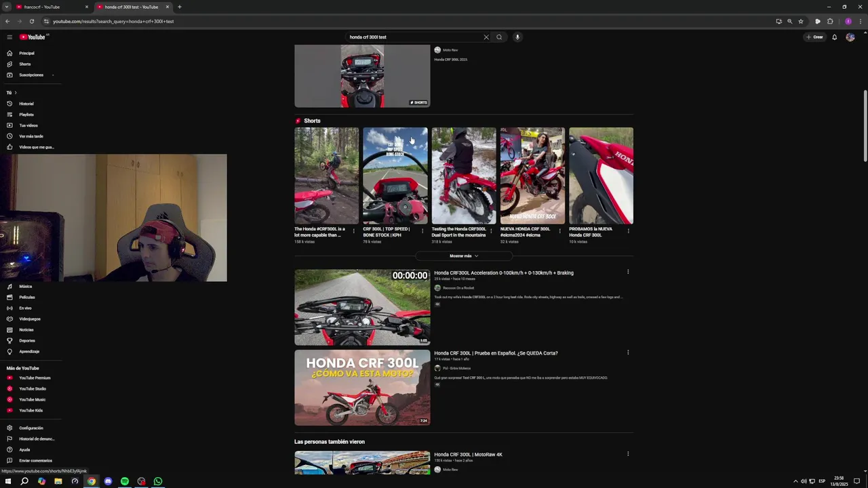The width and height of the screenshot is (868, 488).
Task: Open options for Prueba en Español video
Action: [628, 352]
